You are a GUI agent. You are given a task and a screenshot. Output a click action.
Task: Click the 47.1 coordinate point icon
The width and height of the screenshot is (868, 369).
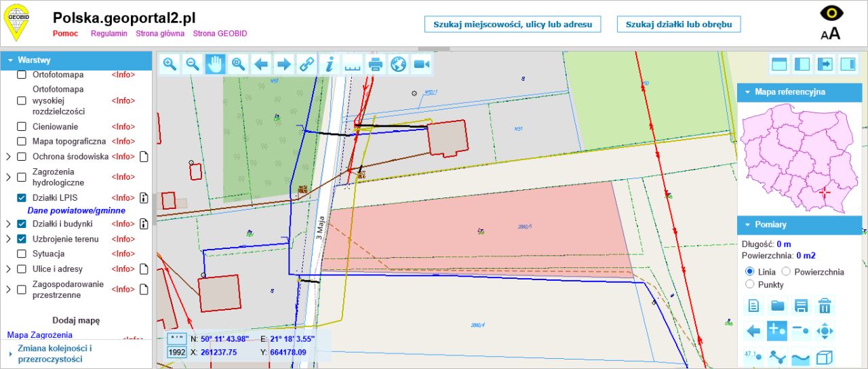pyautogui.click(x=753, y=356)
